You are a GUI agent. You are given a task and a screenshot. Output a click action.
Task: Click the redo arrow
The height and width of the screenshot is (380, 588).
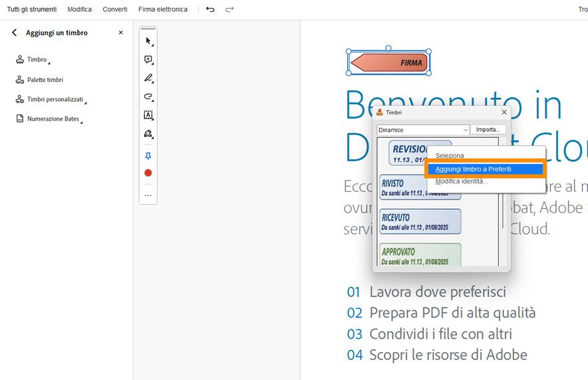click(x=229, y=9)
